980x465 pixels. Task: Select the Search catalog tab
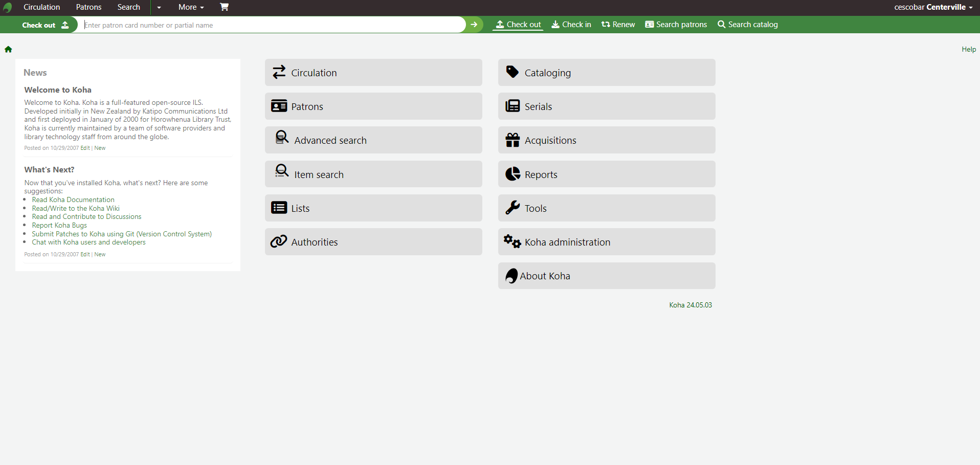pyautogui.click(x=748, y=25)
